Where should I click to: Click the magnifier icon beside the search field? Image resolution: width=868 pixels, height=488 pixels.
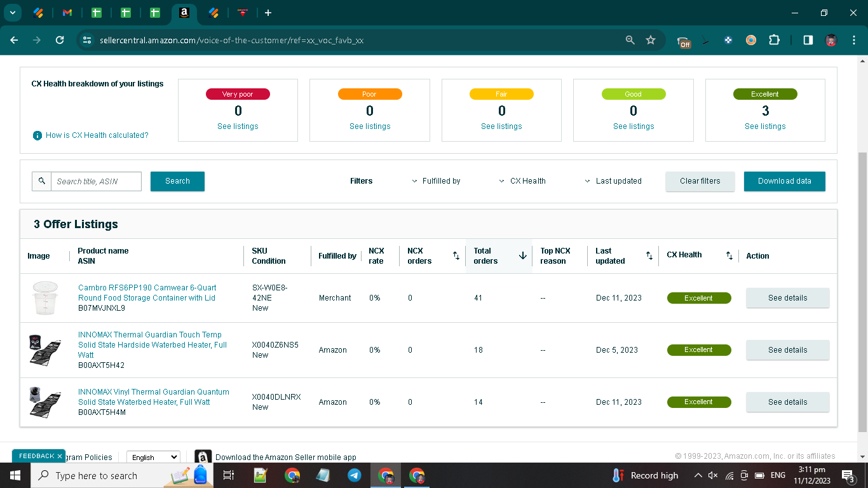(x=42, y=181)
